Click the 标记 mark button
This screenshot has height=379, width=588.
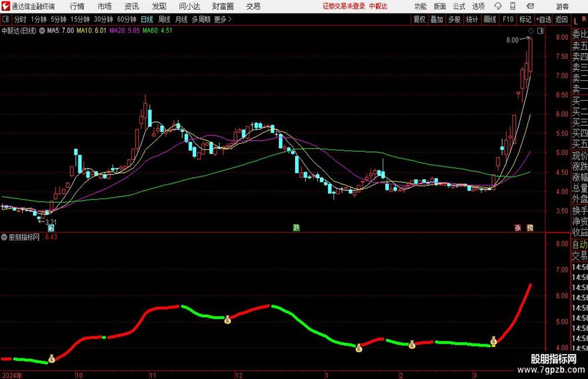(x=525, y=19)
